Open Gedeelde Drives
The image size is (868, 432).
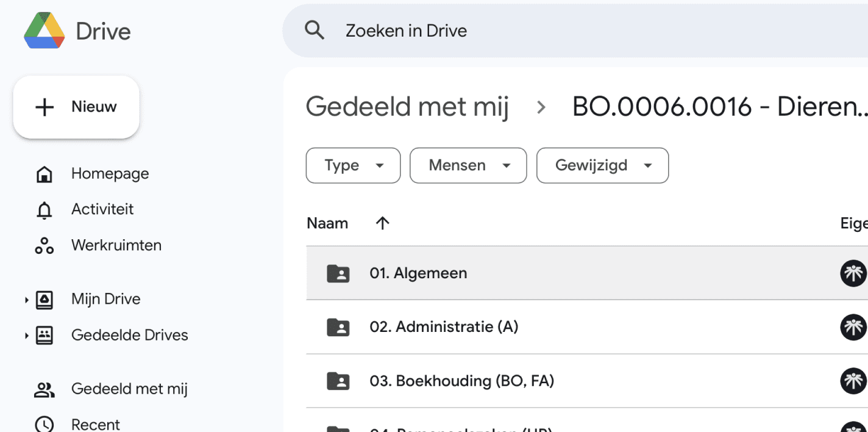[x=130, y=335]
